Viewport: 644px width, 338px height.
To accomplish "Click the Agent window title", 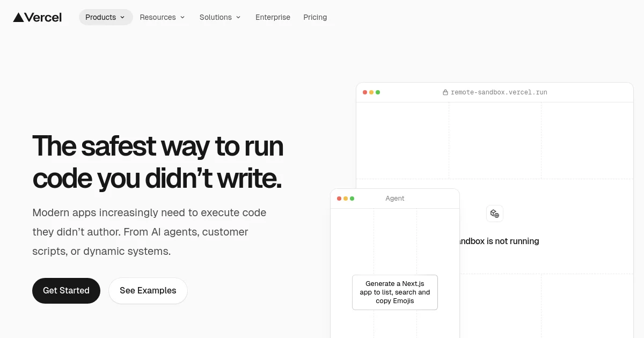I will (395, 199).
